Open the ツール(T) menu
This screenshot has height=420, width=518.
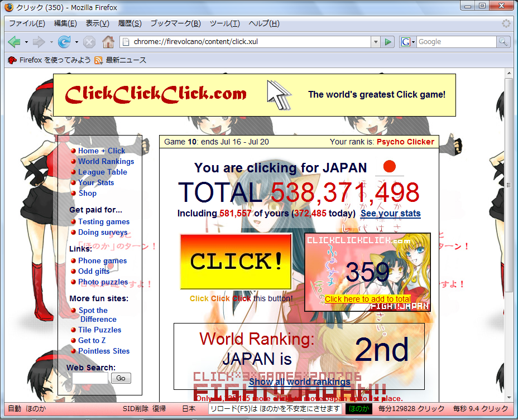(224, 23)
